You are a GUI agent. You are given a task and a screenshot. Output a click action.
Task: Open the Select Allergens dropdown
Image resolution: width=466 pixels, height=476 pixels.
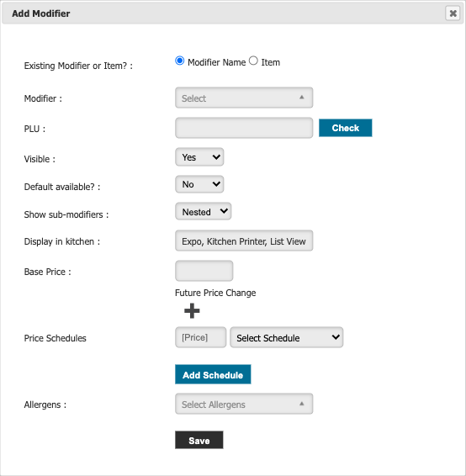pos(244,404)
